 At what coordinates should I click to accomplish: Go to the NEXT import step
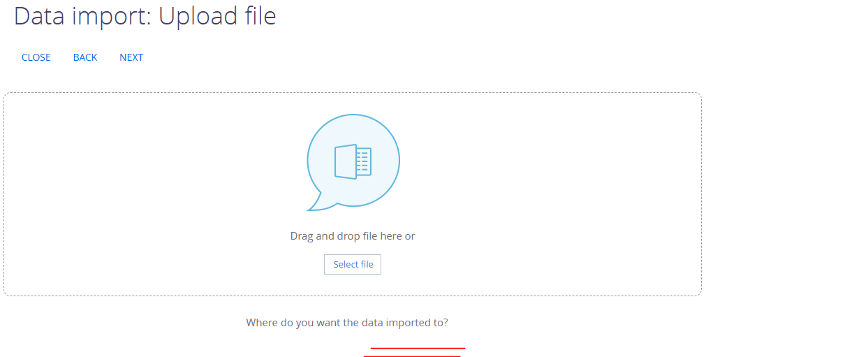(131, 57)
